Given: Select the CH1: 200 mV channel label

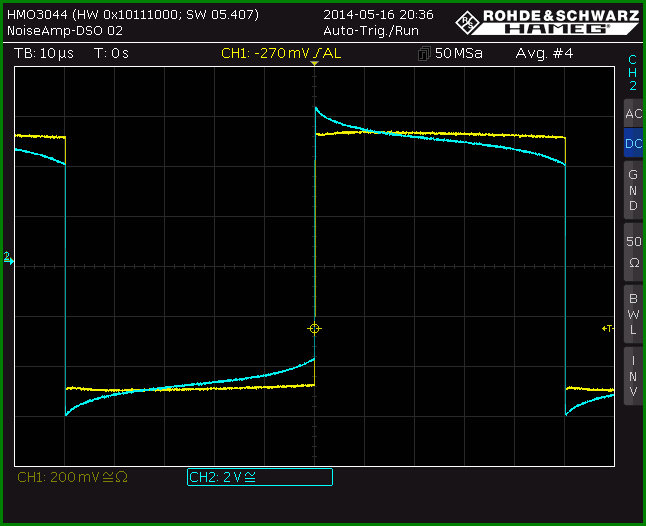Looking at the screenshot, I should (x=73, y=477).
